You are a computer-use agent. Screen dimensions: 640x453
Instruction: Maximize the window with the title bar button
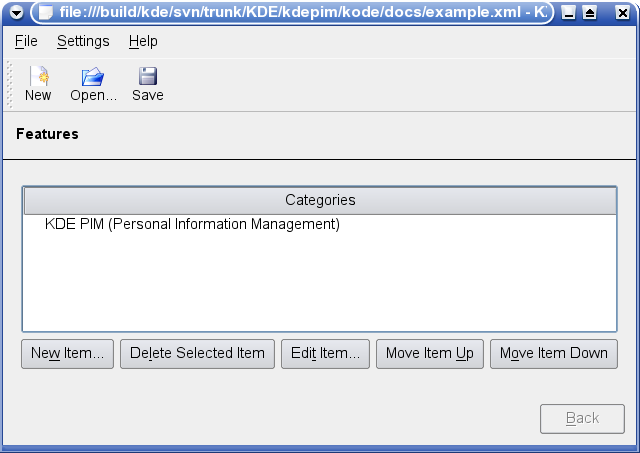coord(590,13)
